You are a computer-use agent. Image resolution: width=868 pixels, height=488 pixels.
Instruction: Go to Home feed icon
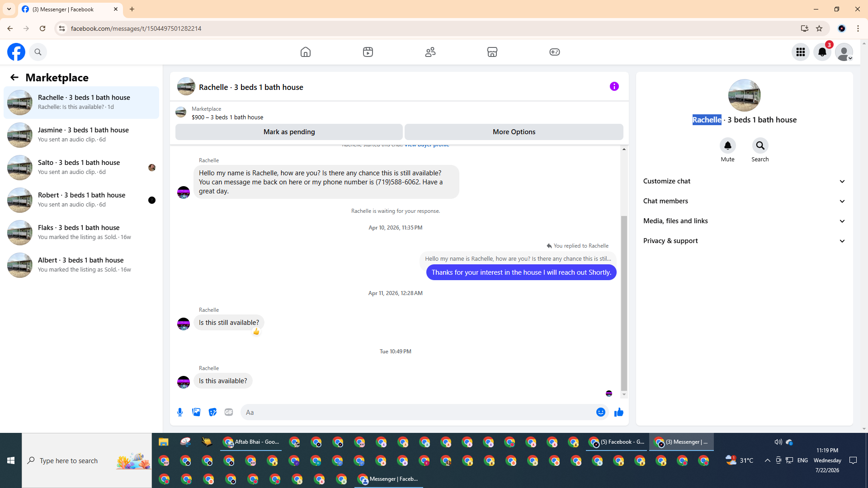click(x=306, y=52)
